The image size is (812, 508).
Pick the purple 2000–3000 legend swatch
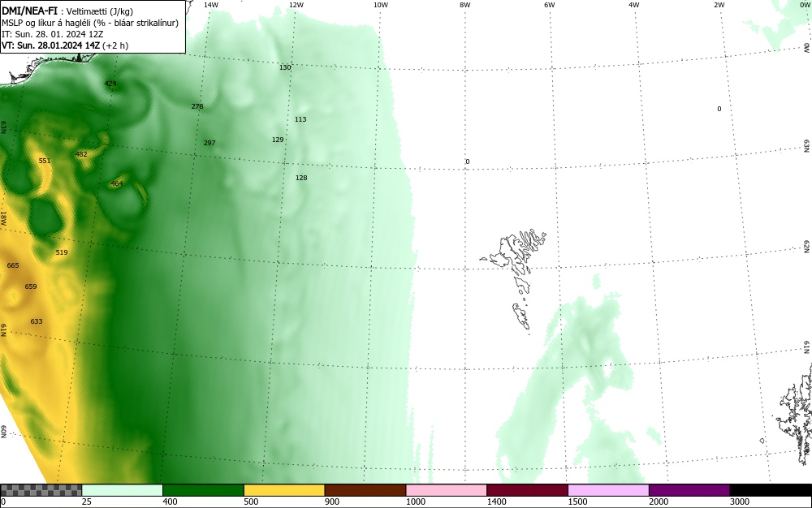tap(689, 490)
